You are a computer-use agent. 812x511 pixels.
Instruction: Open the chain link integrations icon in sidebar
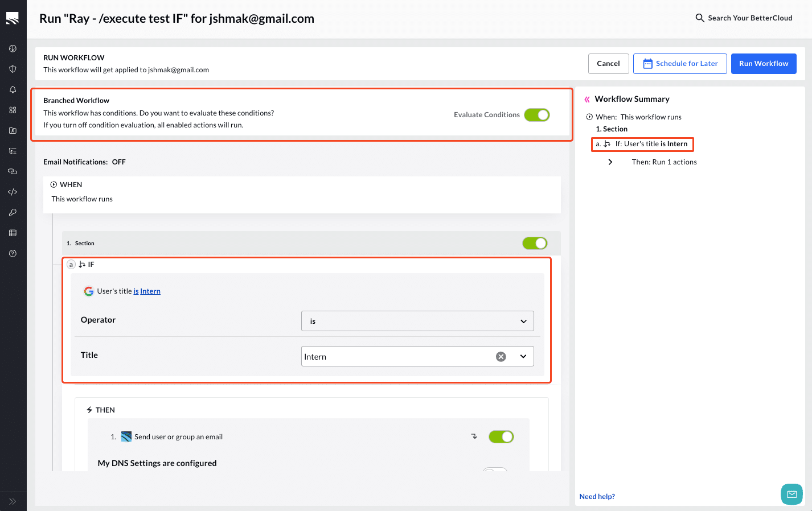(x=13, y=172)
